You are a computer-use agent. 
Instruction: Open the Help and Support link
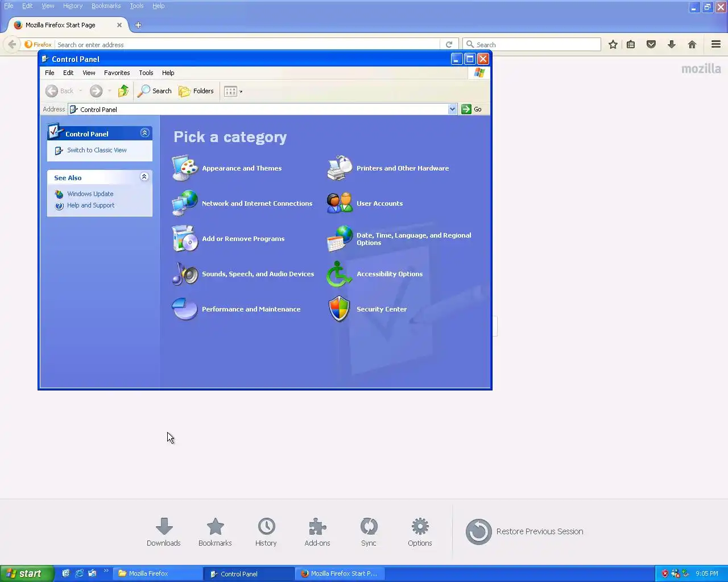90,205
